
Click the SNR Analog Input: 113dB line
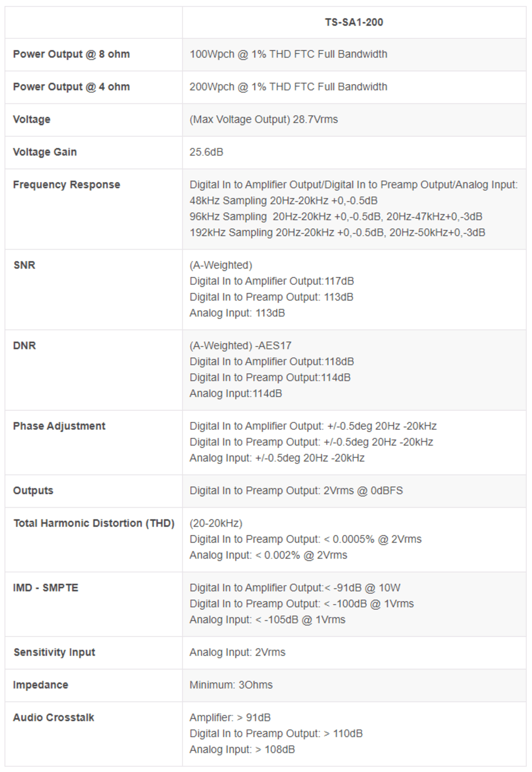click(x=237, y=313)
